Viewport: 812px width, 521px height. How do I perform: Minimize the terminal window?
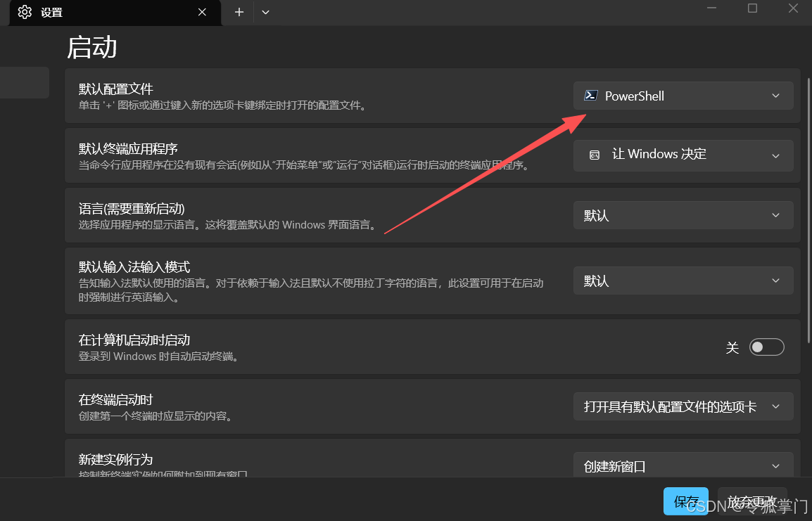(x=712, y=8)
